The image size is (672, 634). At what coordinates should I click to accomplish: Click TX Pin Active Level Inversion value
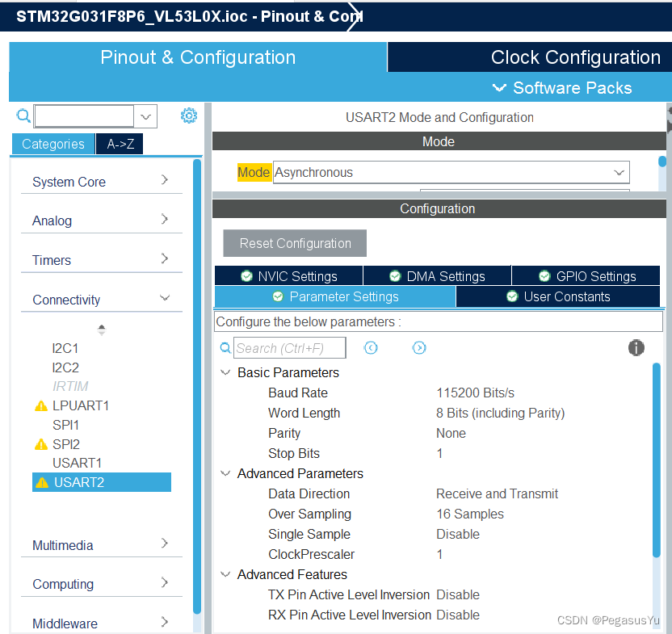pos(458,594)
